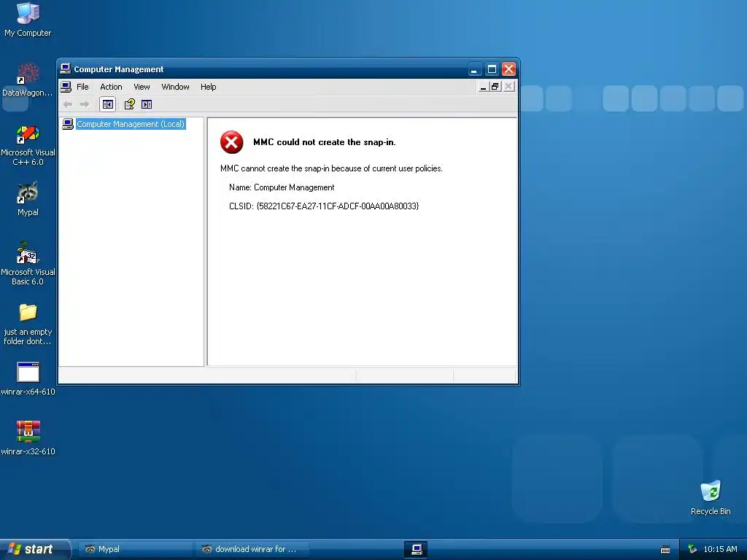Launch Microsoft Visual C++ 6.0 shortcut
Image resolution: width=747 pixels, height=560 pixels.
point(28,145)
